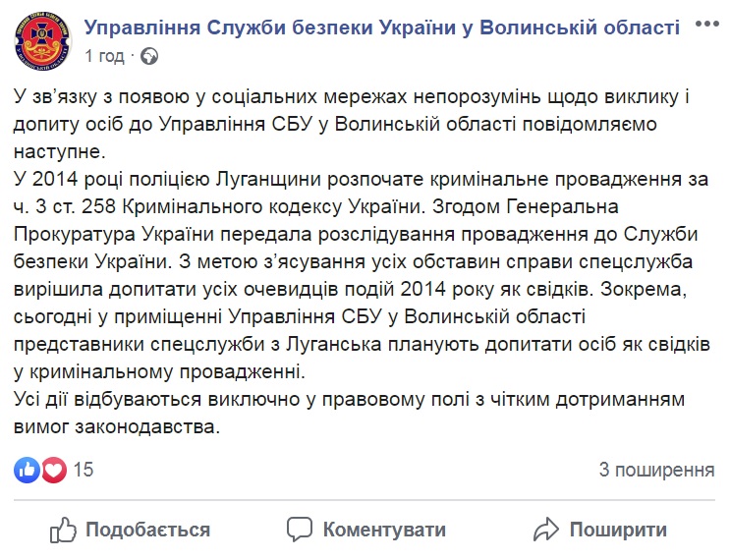Open the Управління Служби безпеки України page link
Image resolution: width=730 pixels, height=560 pixels.
tap(382, 28)
